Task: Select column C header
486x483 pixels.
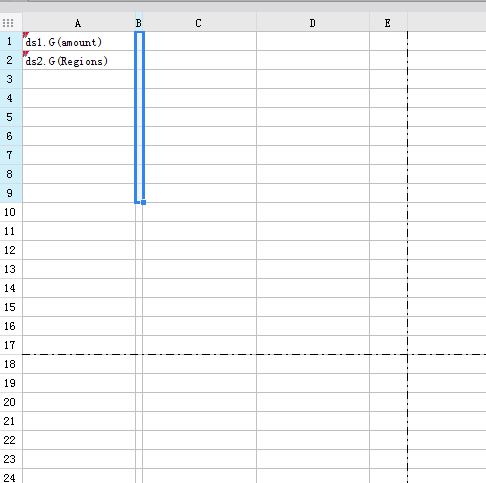Action: (199, 22)
